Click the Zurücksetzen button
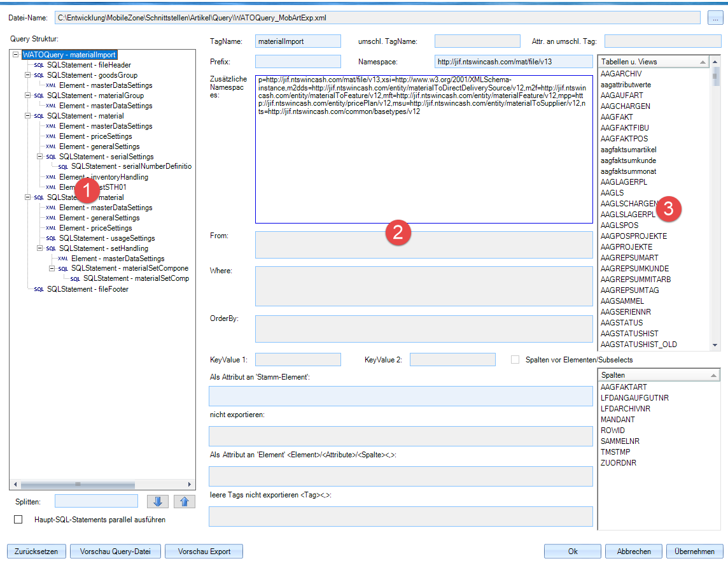This screenshot has height=563, width=728. coord(36,552)
